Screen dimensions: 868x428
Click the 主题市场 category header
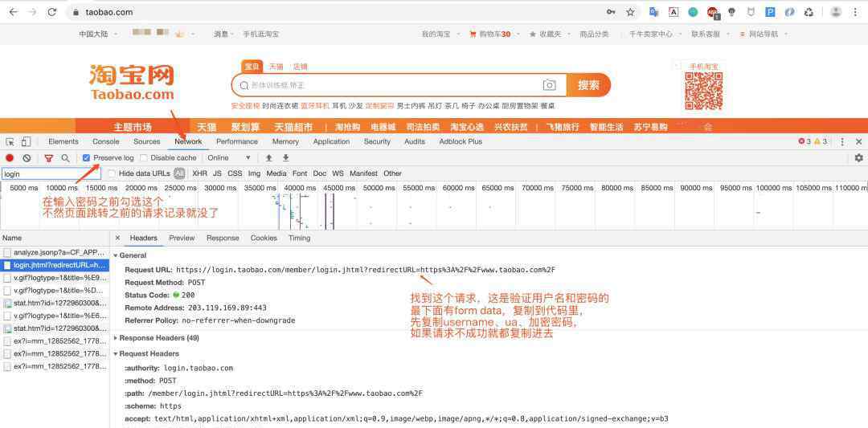pyautogui.click(x=133, y=127)
